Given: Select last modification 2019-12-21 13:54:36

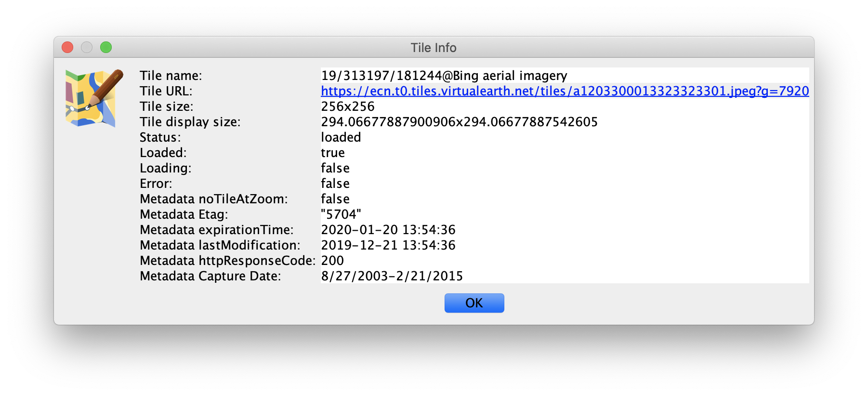Looking at the screenshot, I should [x=388, y=245].
